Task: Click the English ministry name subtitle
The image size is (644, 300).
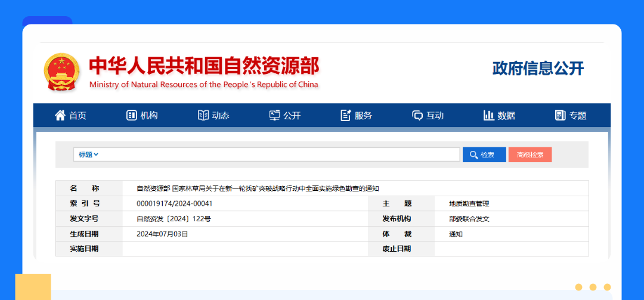Action: click(x=204, y=85)
